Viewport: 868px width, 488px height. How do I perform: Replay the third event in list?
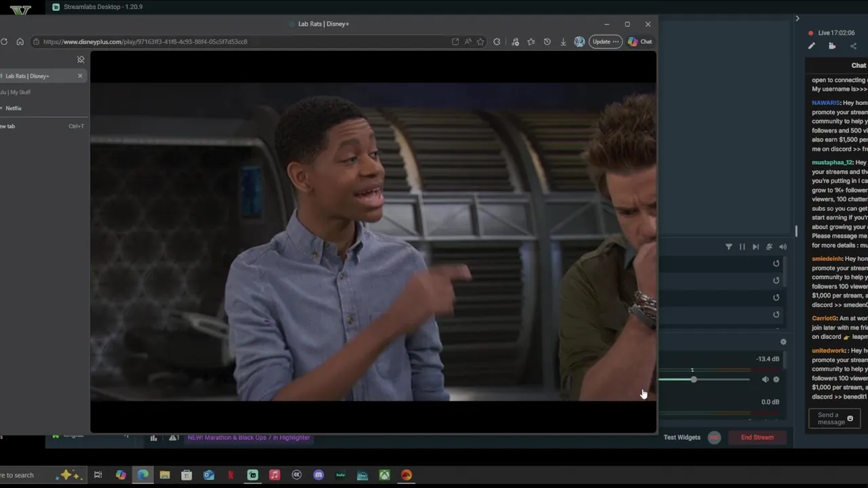click(x=776, y=298)
